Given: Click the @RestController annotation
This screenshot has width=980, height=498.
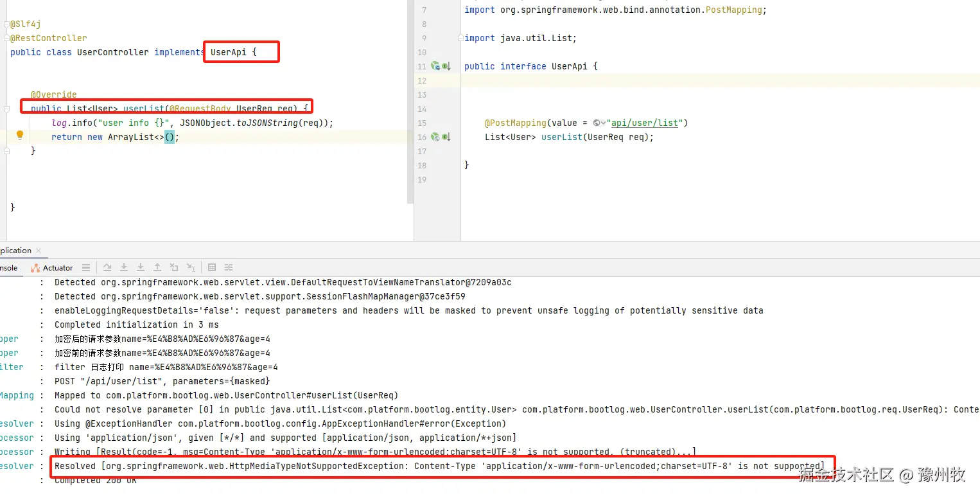Looking at the screenshot, I should (x=49, y=38).
